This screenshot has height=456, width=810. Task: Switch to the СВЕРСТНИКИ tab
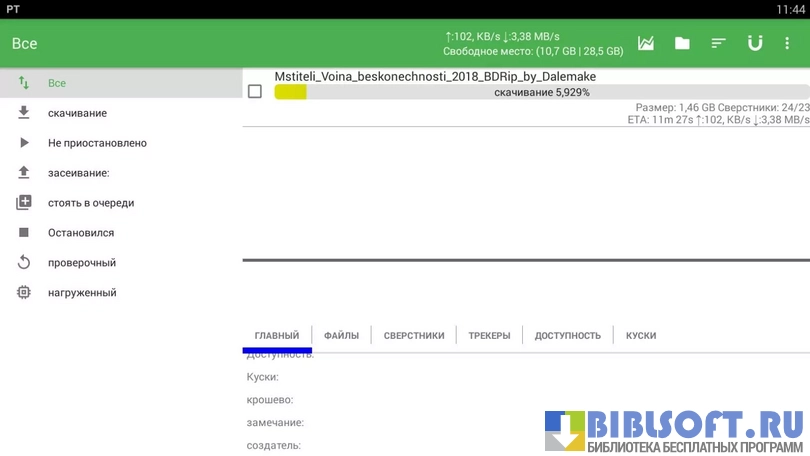coord(413,335)
